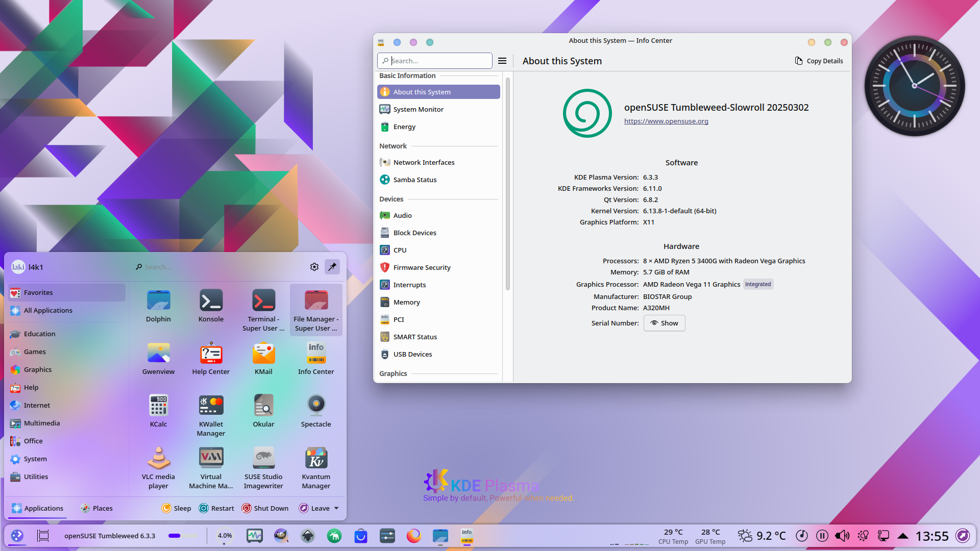Screen dimensions: 980x551
Task: Open the Education category
Action: tap(66, 334)
